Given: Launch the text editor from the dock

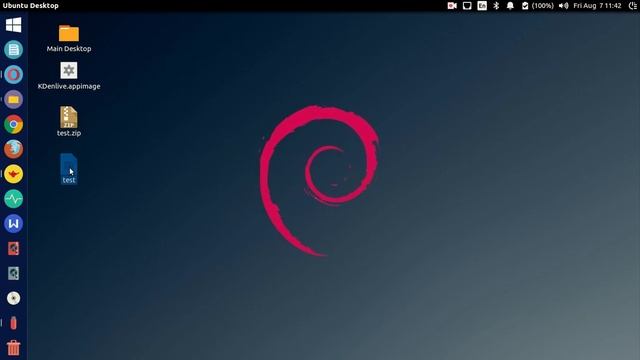Looking at the screenshot, I should 13,50.
